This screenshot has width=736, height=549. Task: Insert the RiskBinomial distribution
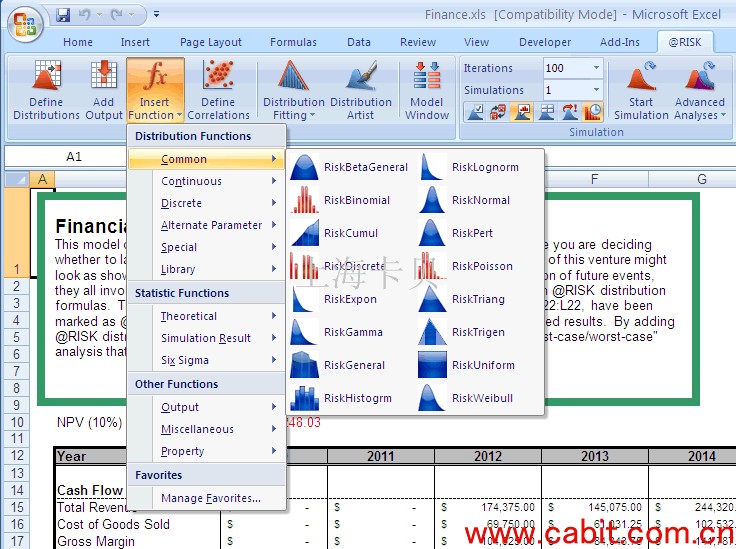tap(350, 200)
